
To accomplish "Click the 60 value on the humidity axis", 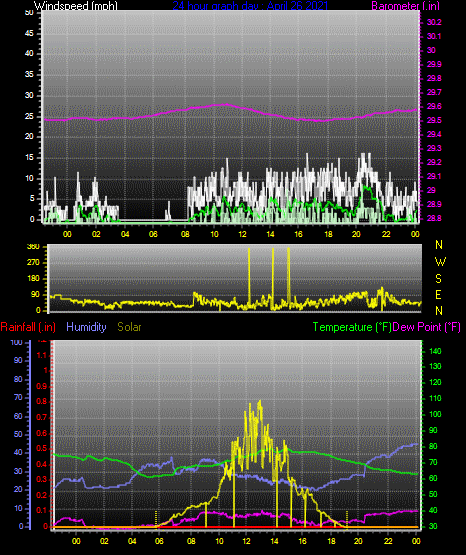I will (18, 417).
